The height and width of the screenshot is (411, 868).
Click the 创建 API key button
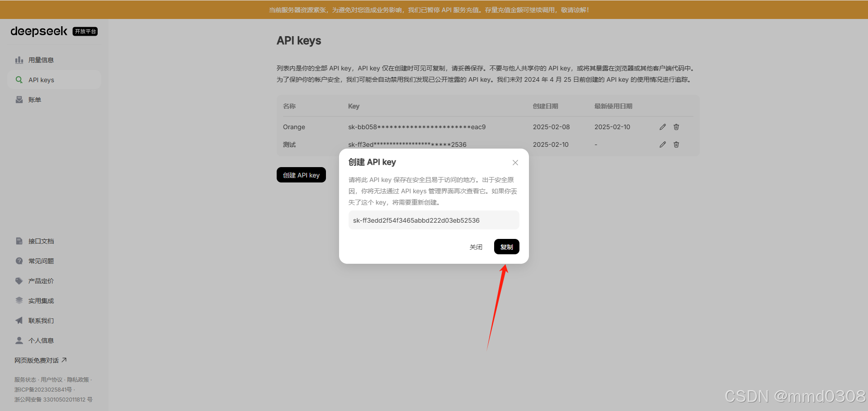point(301,175)
